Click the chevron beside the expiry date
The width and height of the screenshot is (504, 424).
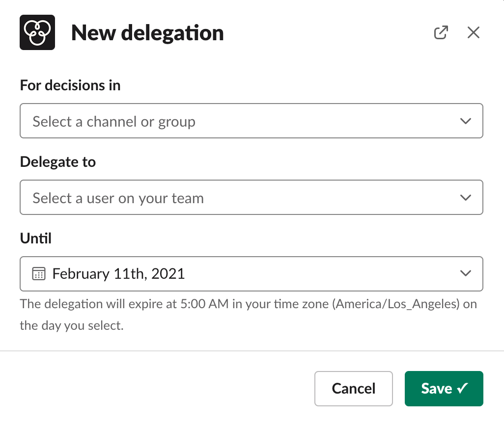coord(466,274)
